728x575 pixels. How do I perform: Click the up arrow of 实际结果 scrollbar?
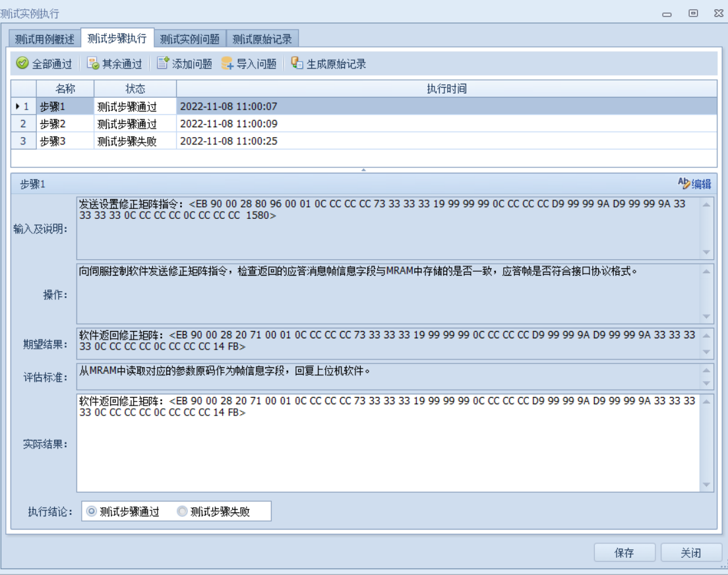(706, 402)
